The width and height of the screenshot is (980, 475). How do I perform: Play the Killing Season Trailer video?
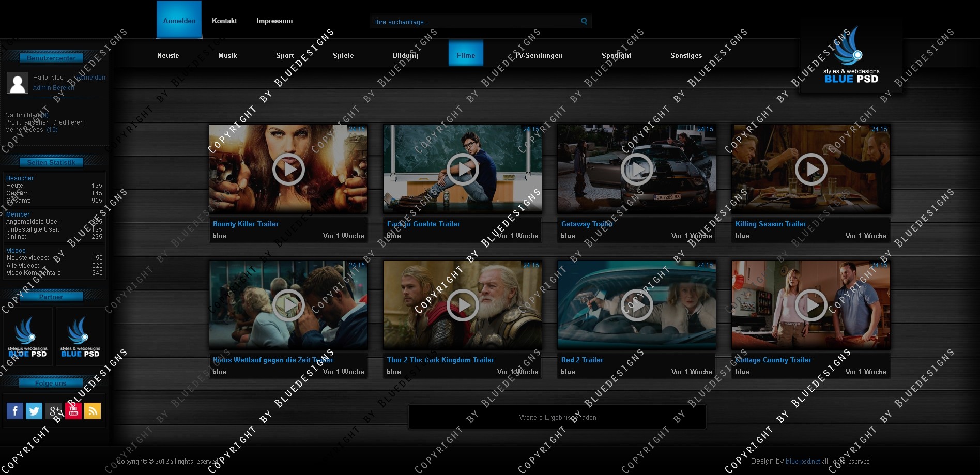811,169
